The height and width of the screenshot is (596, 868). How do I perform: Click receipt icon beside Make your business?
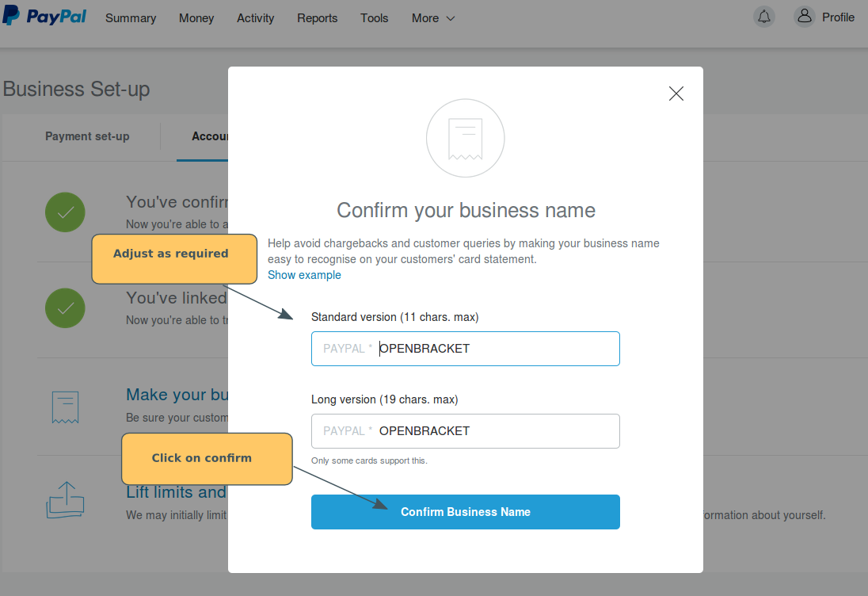click(x=65, y=407)
